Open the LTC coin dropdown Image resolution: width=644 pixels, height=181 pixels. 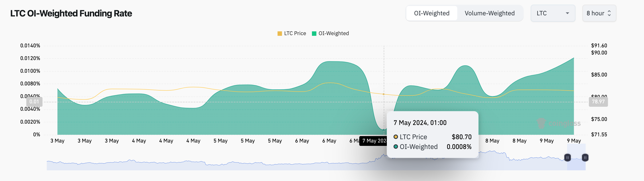coord(553,13)
